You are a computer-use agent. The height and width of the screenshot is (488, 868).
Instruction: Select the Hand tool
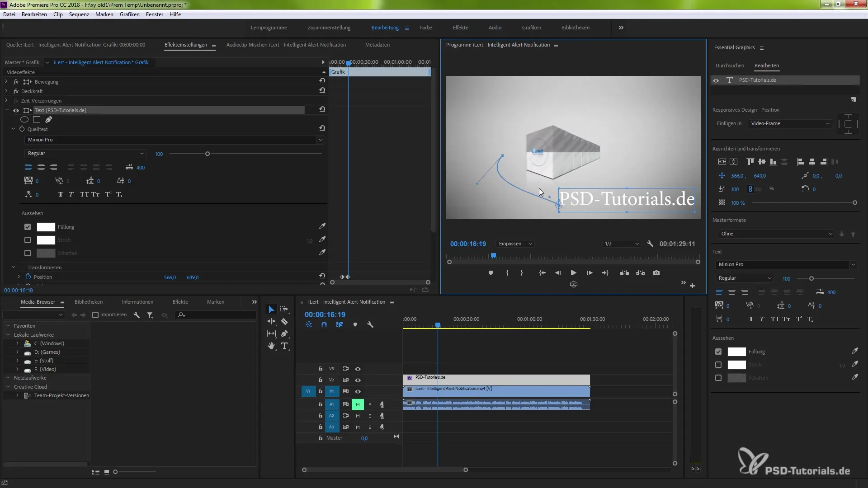[271, 346]
